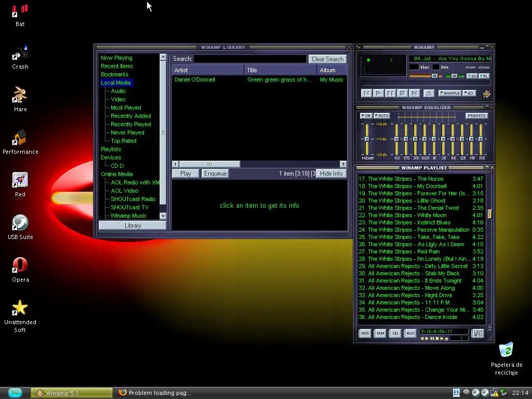Click the Enqueue button
Image resolution: width=532 pixels, height=399 pixels.
[215, 174]
